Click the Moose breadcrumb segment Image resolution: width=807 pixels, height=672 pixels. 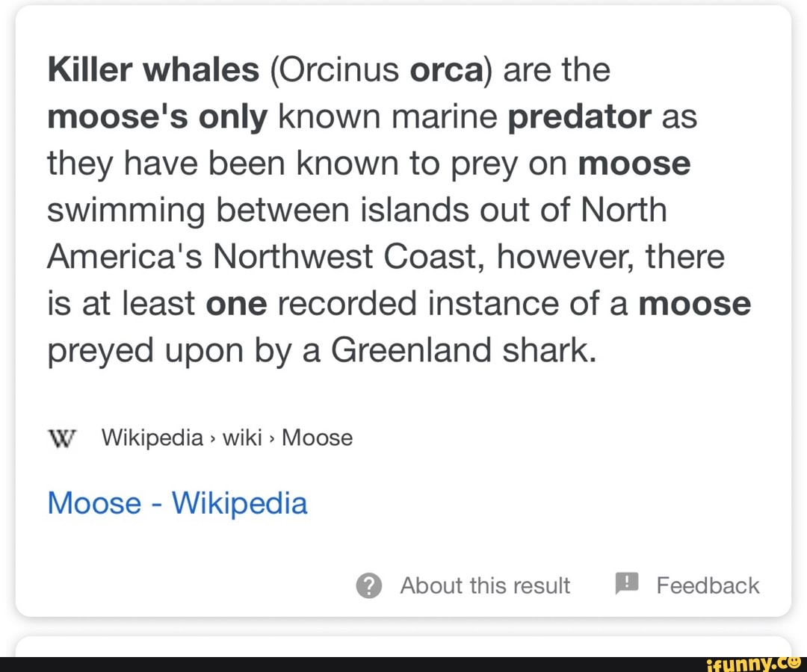pos(317,438)
